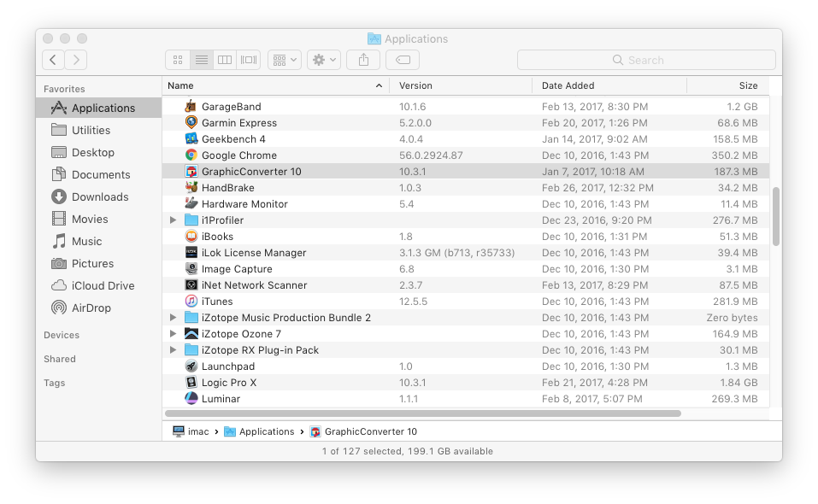The width and height of the screenshot is (818, 504).
Task: Click the Google Chrome app icon
Action: [x=191, y=155]
